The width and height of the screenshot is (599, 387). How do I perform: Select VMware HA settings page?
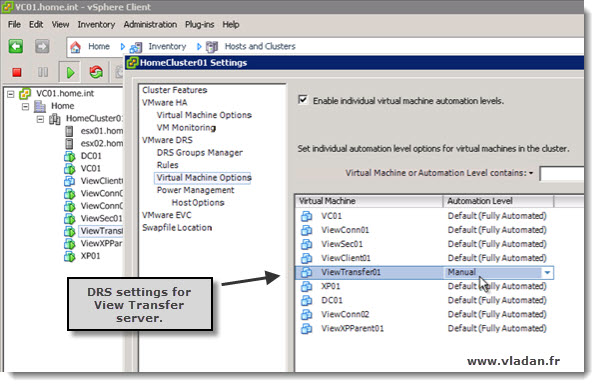coord(164,103)
